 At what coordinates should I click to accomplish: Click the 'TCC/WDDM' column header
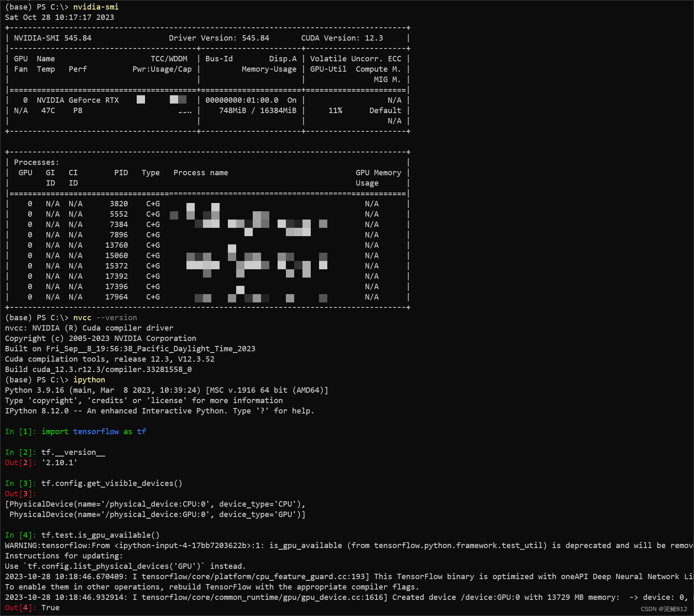169,59
